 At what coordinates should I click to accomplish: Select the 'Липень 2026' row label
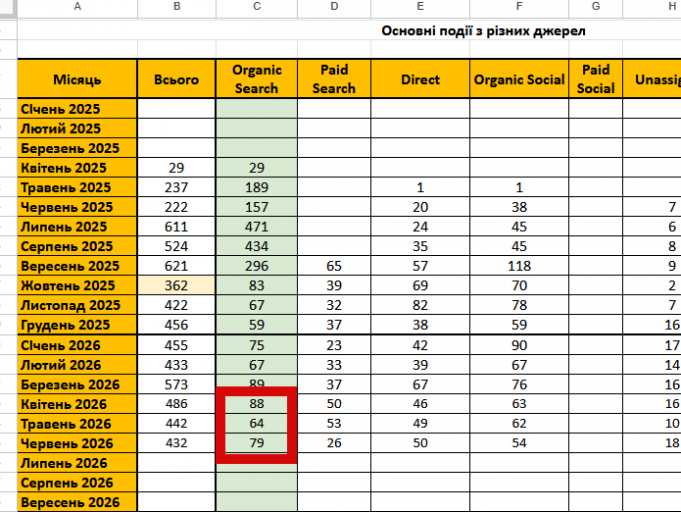click(x=77, y=462)
